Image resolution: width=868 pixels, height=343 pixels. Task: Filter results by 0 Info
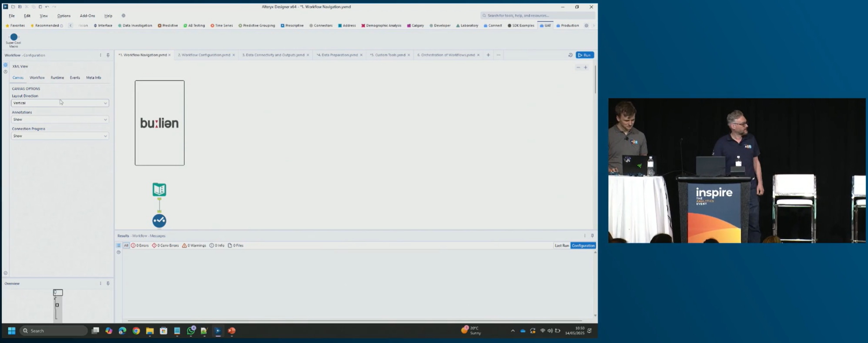pyautogui.click(x=217, y=246)
